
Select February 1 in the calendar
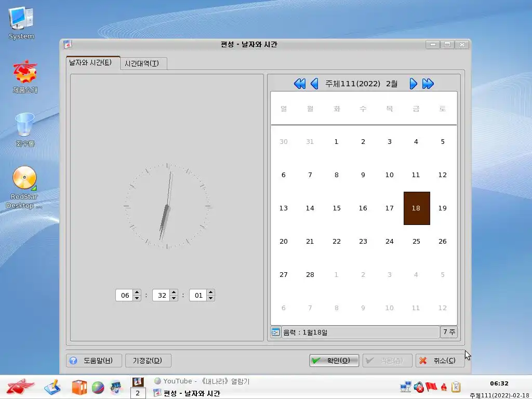(336, 141)
